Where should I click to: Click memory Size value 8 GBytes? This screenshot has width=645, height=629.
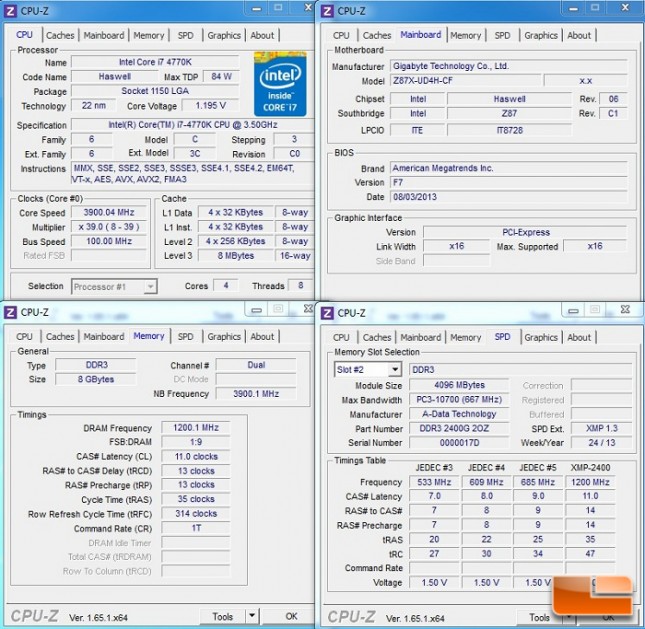[x=96, y=379]
